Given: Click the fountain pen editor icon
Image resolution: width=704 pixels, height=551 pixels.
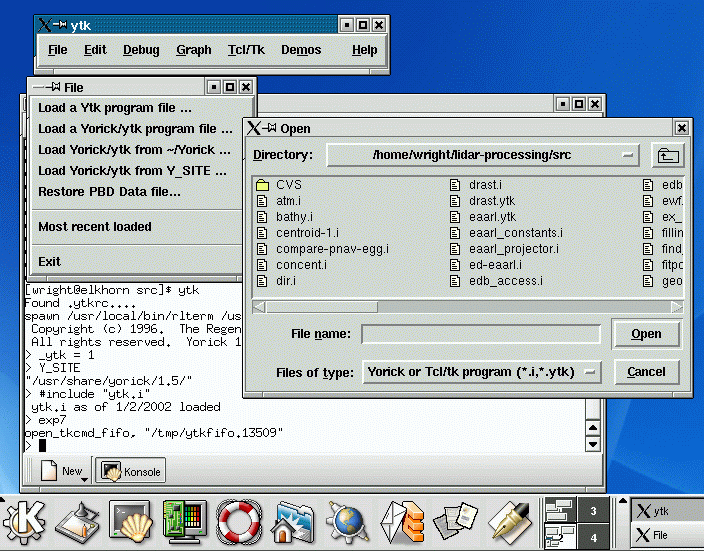Looking at the screenshot, I should pyautogui.click(x=510, y=521).
